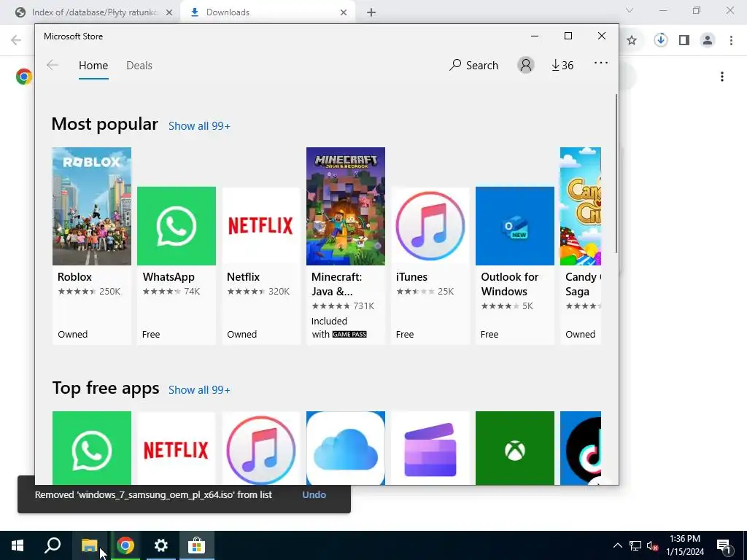Click the Microsoft Store vertical scrollbar
The image size is (747, 560).
pyautogui.click(x=616, y=174)
